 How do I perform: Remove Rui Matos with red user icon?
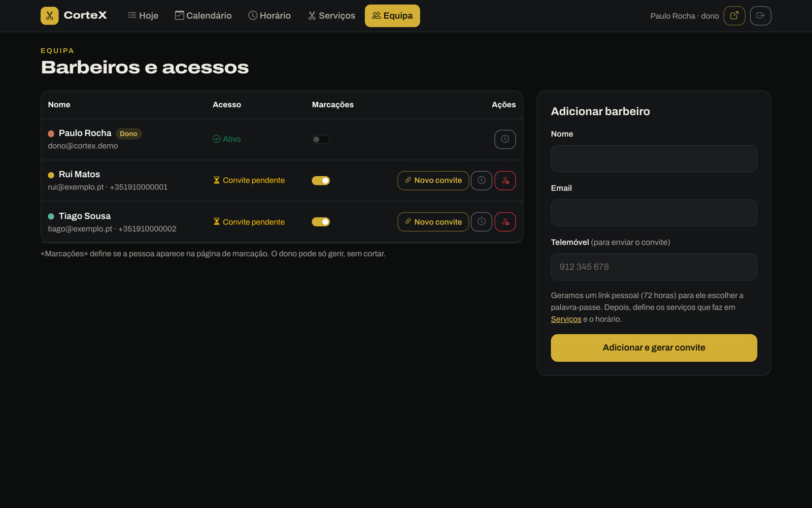point(505,180)
